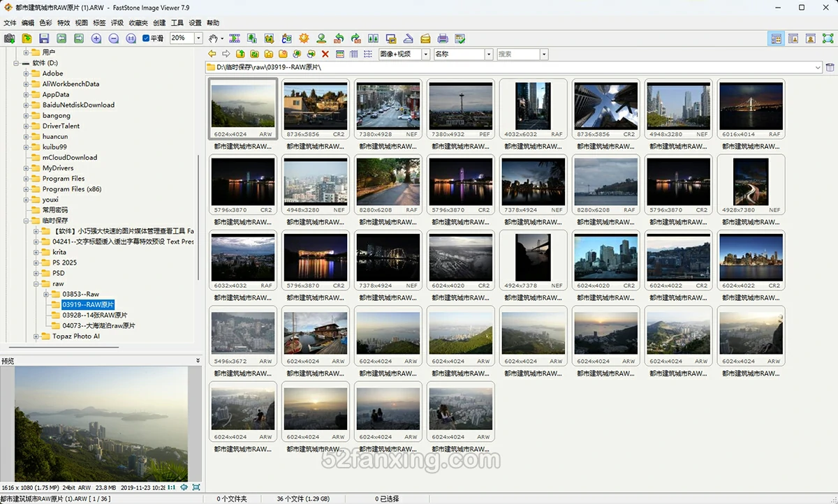Image resolution: width=838 pixels, height=504 pixels.
Task: Click the print icon in the toolbar
Action: 443,38
